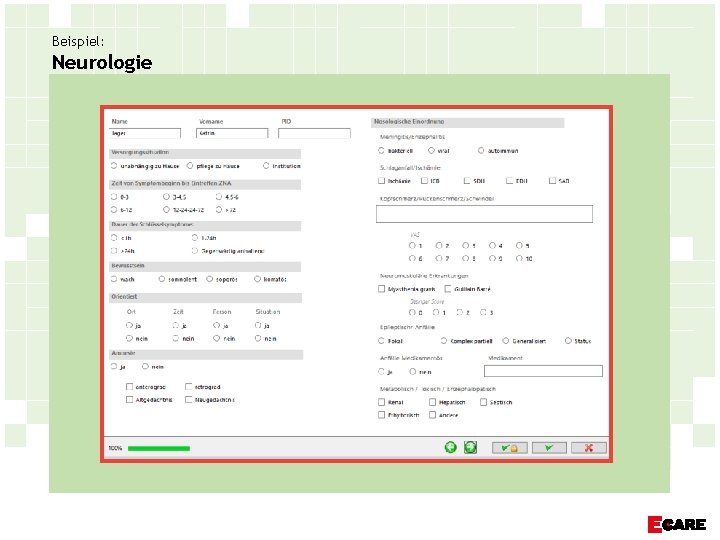Select 'unabhängig zu Hause' radio option

pyautogui.click(x=114, y=166)
